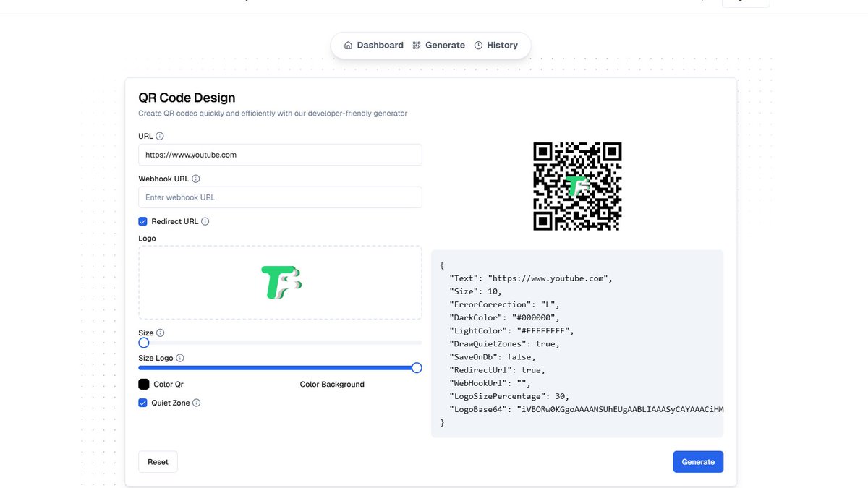The width and height of the screenshot is (868, 488).
Task: Click the Size slider handle
Action: pos(144,343)
